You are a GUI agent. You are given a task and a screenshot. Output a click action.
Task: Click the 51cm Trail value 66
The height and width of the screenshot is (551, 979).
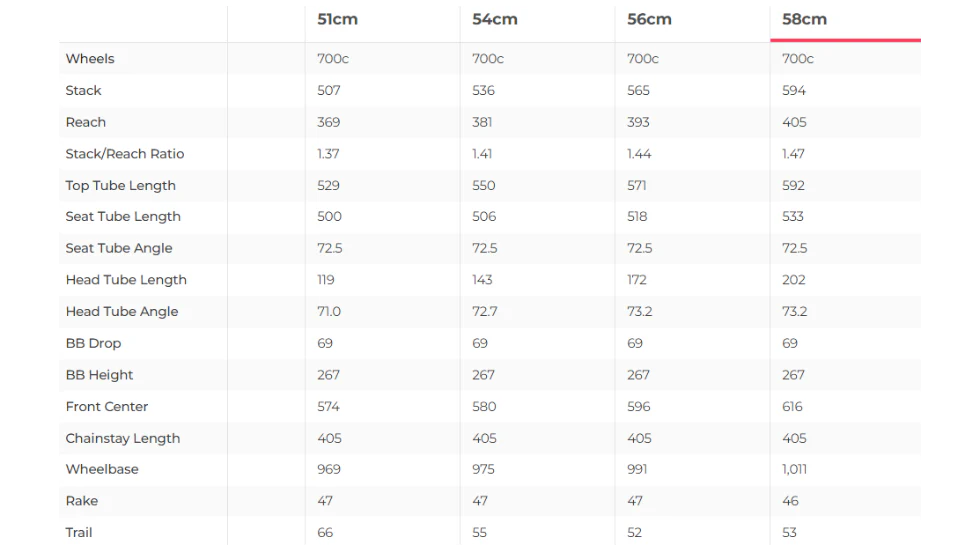[x=325, y=533]
